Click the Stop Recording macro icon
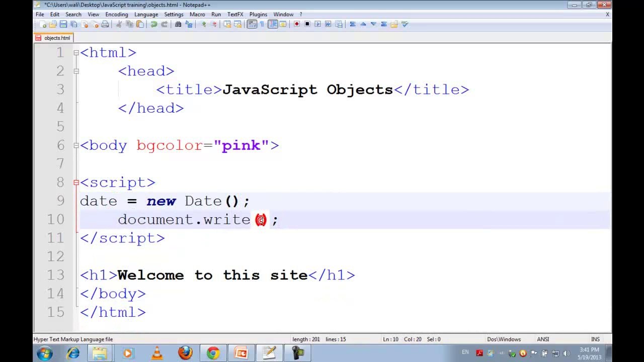The width and height of the screenshot is (644, 362). click(307, 24)
